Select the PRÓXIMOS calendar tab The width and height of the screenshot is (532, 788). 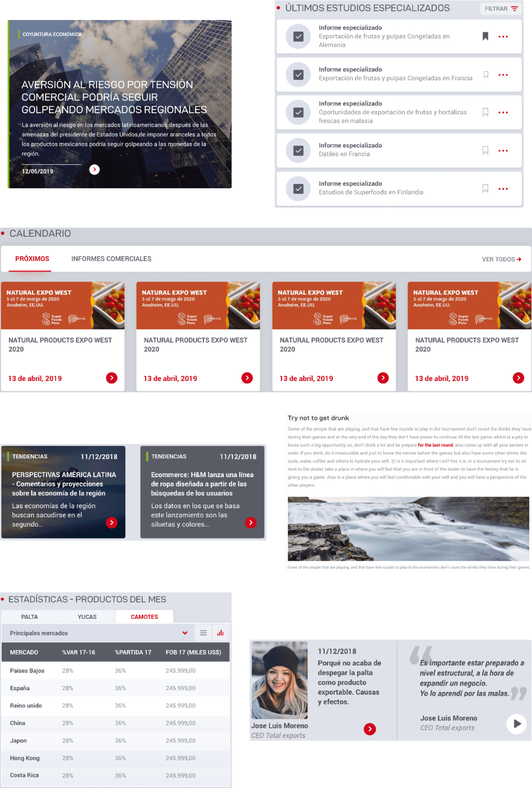32,259
